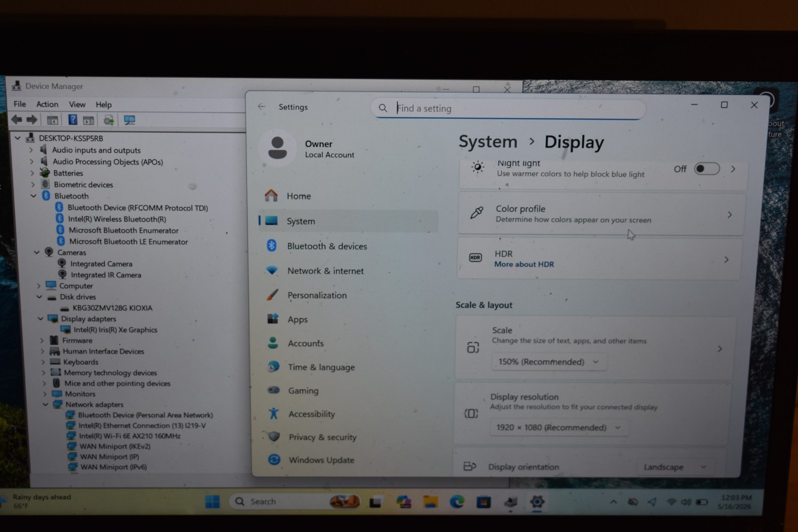Open Display resolution 1920 × 1080 dropdown
Image resolution: width=798 pixels, height=532 pixels.
click(559, 427)
